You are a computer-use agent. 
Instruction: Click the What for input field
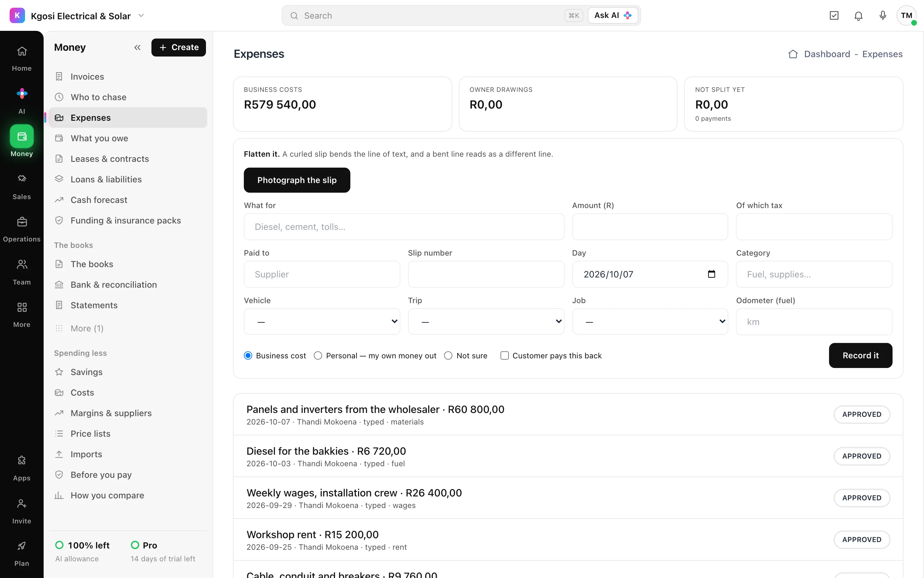(404, 227)
